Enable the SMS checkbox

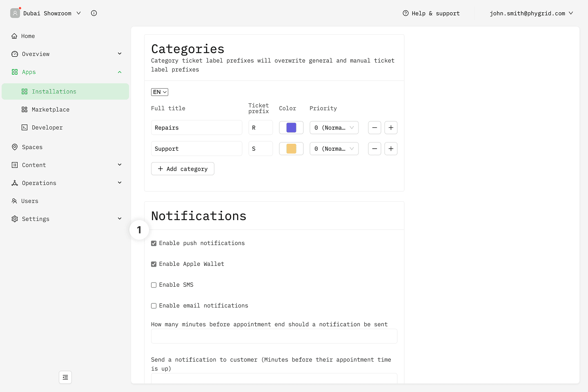[154, 285]
